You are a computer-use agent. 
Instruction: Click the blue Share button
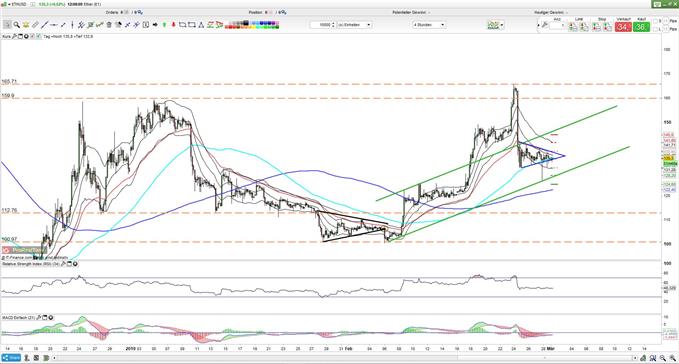(x=11, y=358)
